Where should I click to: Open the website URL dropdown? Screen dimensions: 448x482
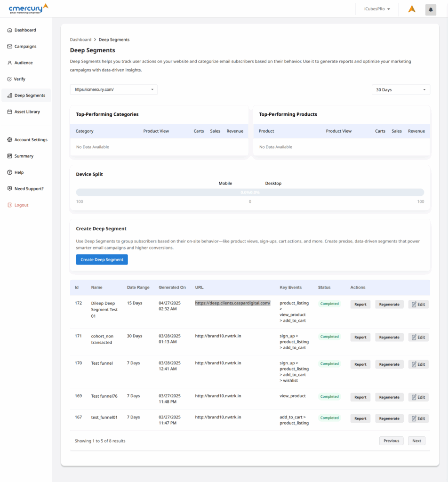click(x=113, y=89)
